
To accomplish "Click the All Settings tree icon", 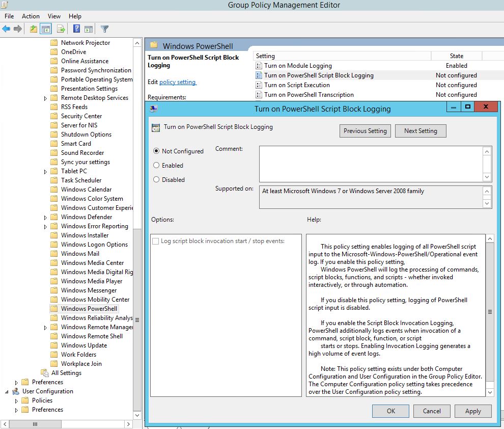I will [45, 373].
